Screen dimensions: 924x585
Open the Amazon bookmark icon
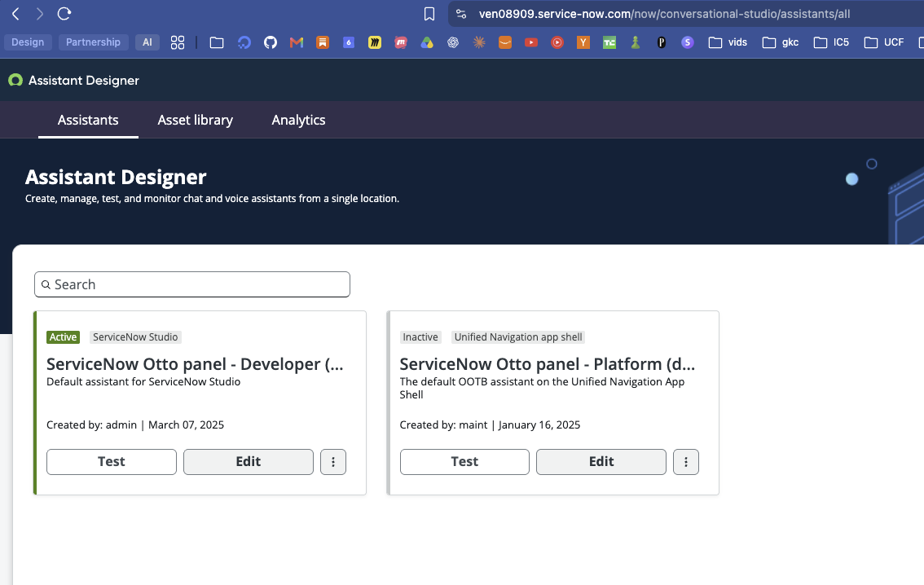coord(505,42)
